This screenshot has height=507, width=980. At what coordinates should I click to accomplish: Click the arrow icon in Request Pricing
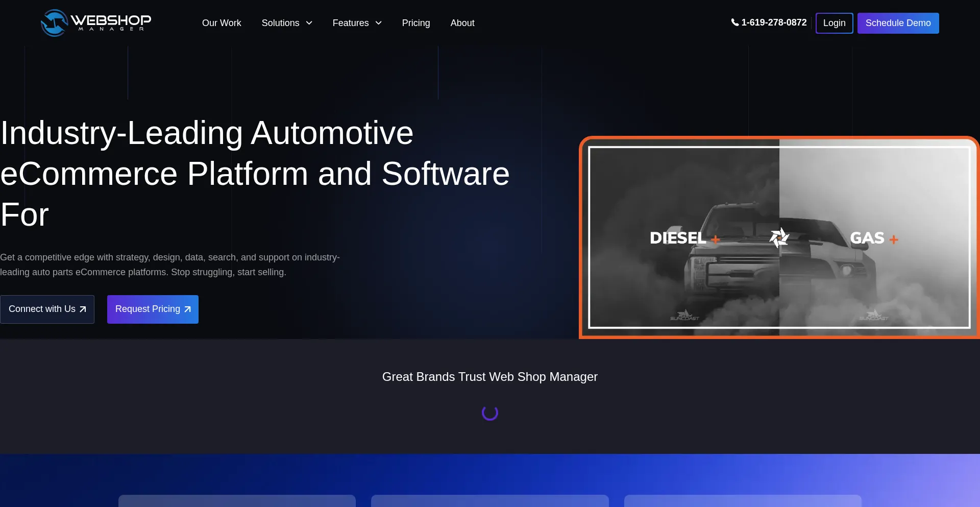click(x=187, y=309)
